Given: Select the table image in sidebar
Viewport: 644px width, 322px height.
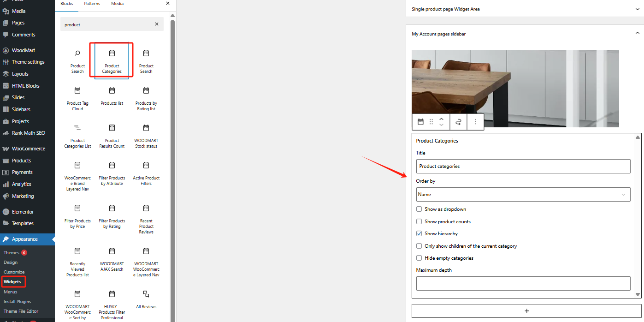Looking at the screenshot, I should (515, 89).
